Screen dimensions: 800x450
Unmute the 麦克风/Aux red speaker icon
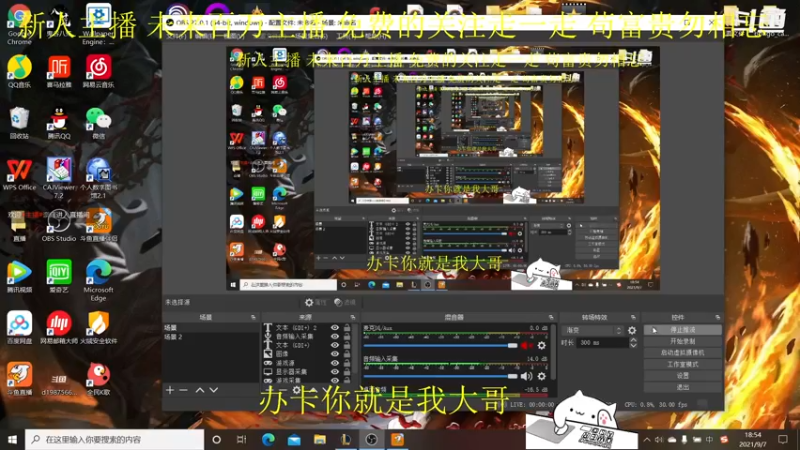(526, 345)
